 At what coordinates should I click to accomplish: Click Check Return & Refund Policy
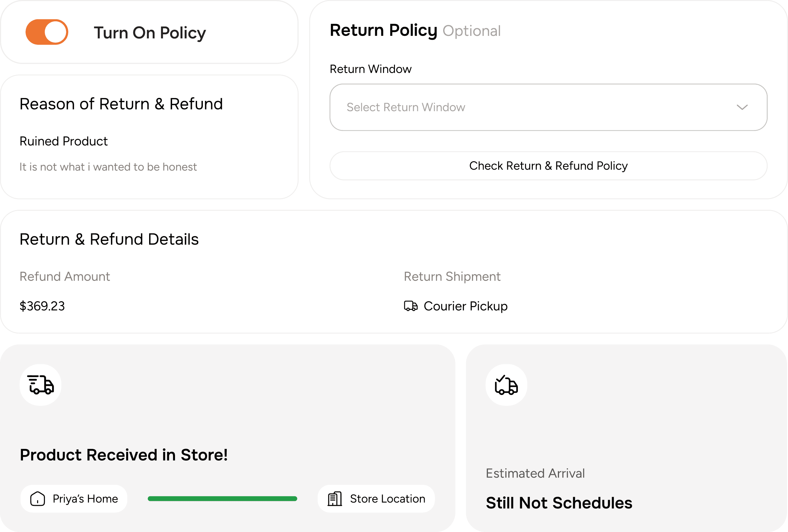click(548, 166)
